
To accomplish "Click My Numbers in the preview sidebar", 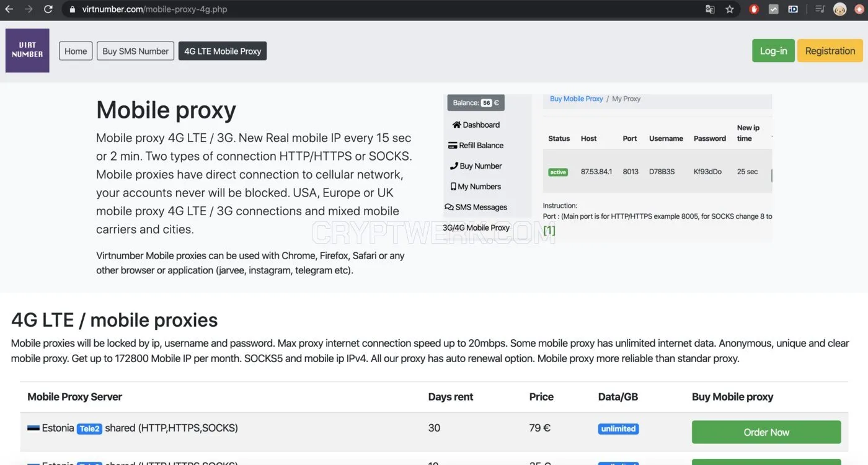I will pos(476,186).
